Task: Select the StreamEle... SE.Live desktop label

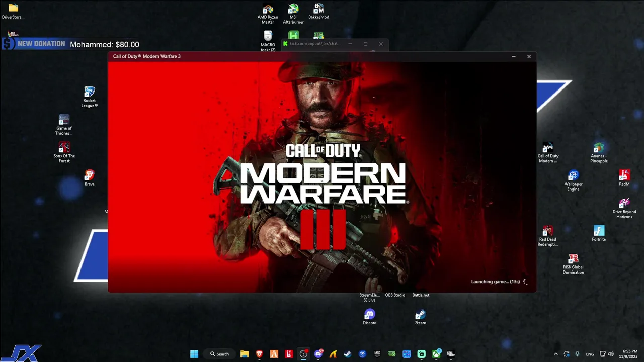Action: (370, 298)
